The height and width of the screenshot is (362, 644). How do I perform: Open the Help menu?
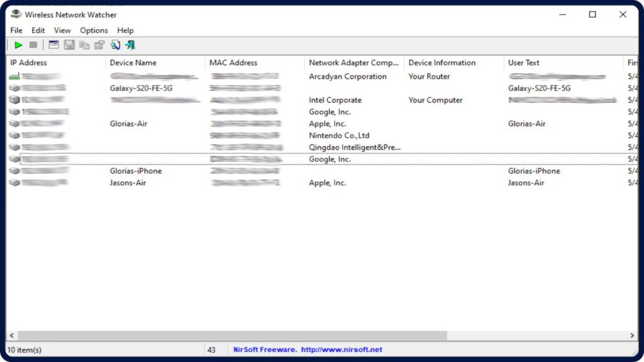125,30
